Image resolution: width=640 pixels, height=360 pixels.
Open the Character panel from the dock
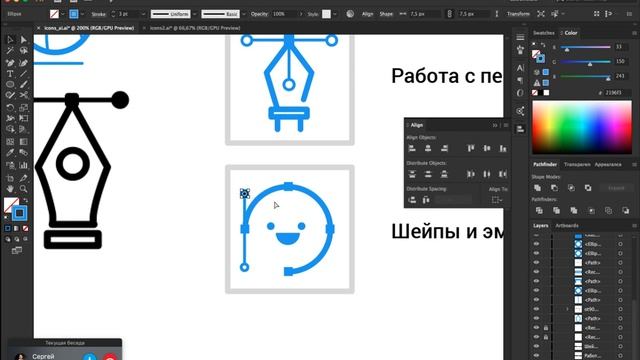520,68
